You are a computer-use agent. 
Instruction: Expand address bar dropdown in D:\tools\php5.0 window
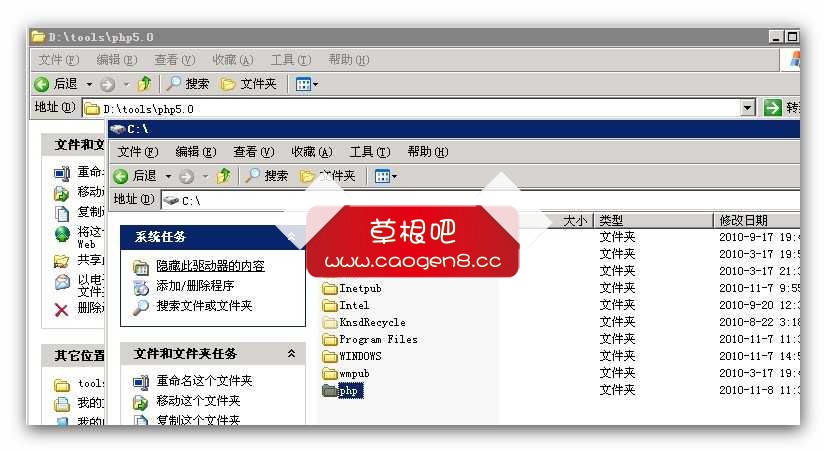(747, 108)
